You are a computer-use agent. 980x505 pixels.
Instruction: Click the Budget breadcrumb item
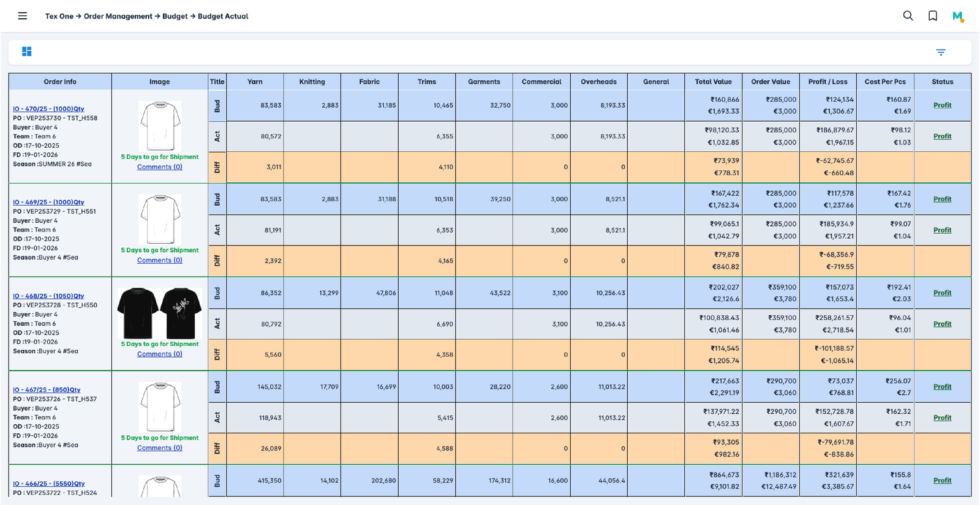(x=175, y=17)
